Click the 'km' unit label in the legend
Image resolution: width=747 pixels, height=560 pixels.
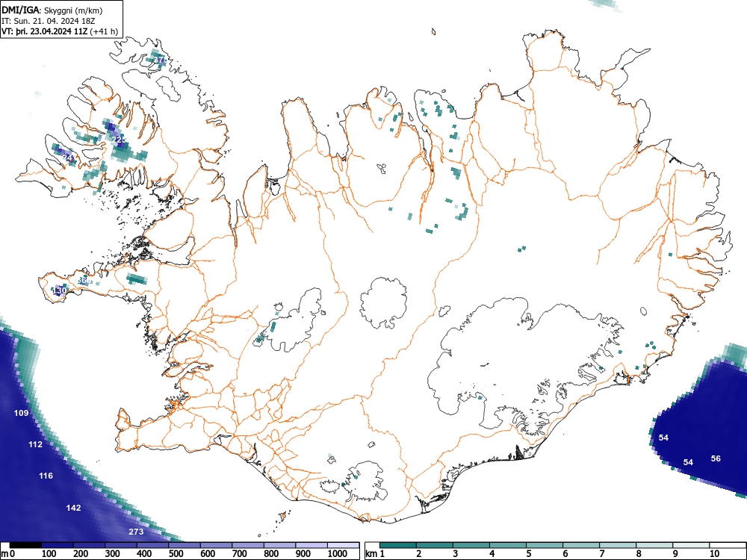(371, 554)
